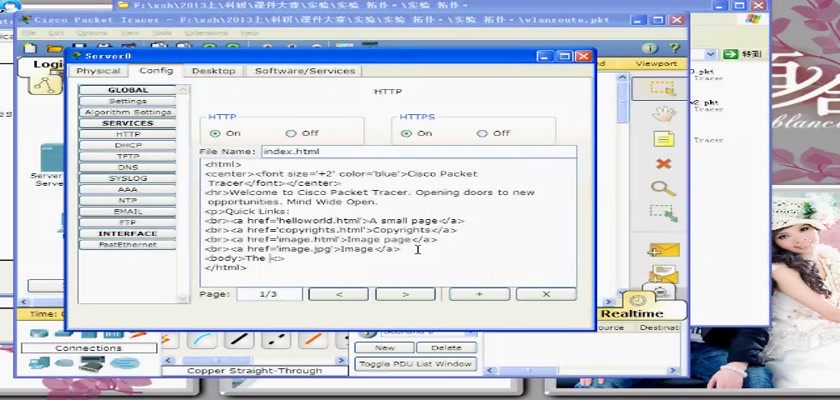Select the Inspect magnifier tool
This screenshot has height=400, width=840.
point(663,188)
